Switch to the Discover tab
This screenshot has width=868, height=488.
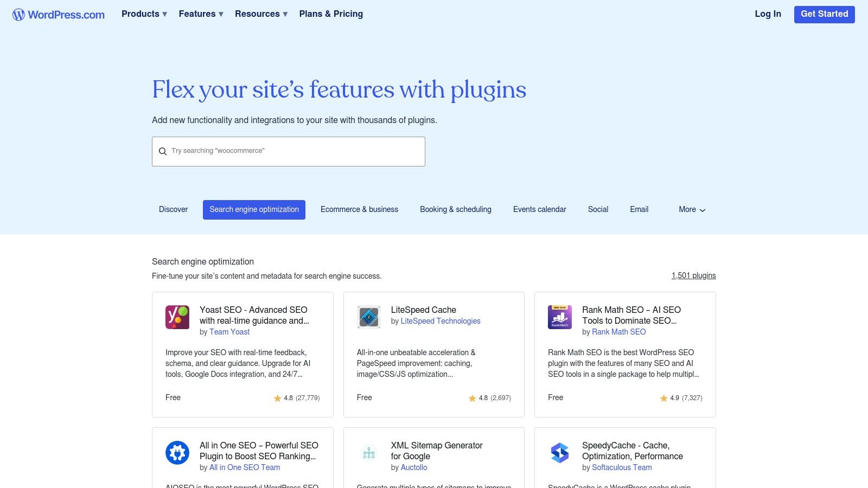(x=173, y=209)
